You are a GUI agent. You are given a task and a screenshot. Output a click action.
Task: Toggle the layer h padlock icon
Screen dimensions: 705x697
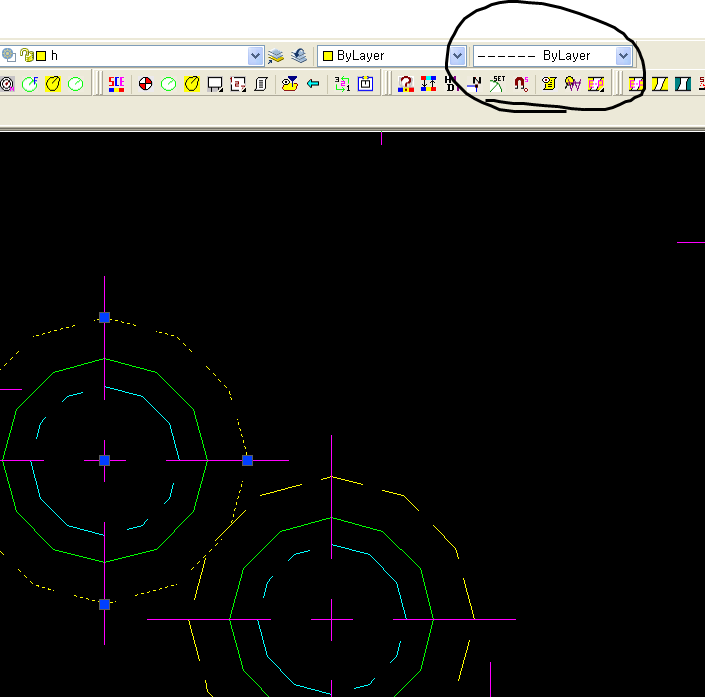pyautogui.click(x=27, y=56)
